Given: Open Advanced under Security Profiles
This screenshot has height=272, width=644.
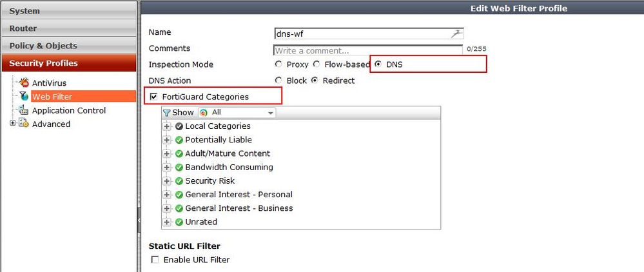Looking at the screenshot, I should (51, 124).
